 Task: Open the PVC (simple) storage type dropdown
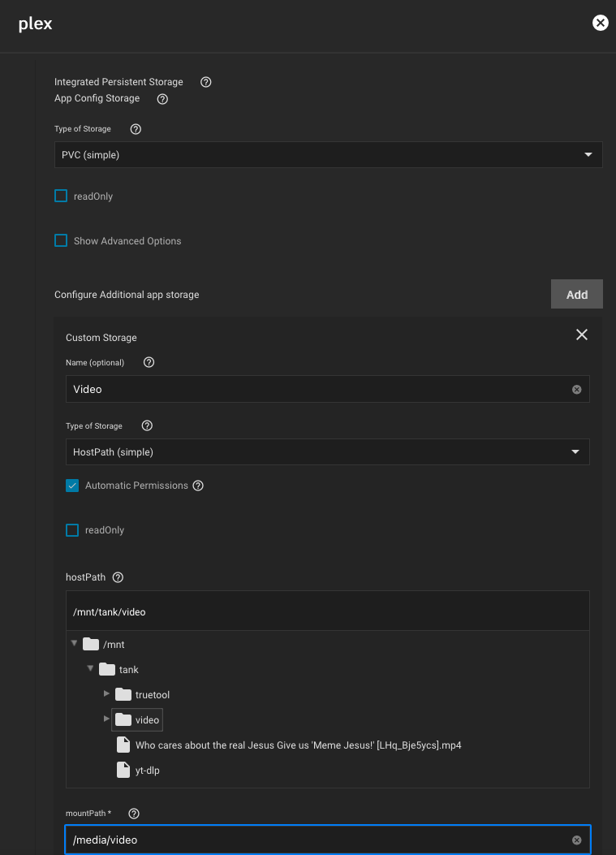coord(328,155)
